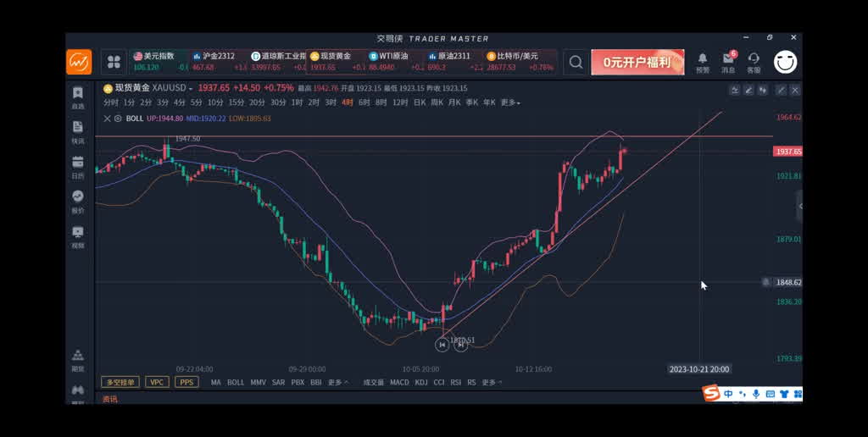This screenshot has width=868, height=437.
Task: Open the four-square apps grid icon
Action: point(114,62)
